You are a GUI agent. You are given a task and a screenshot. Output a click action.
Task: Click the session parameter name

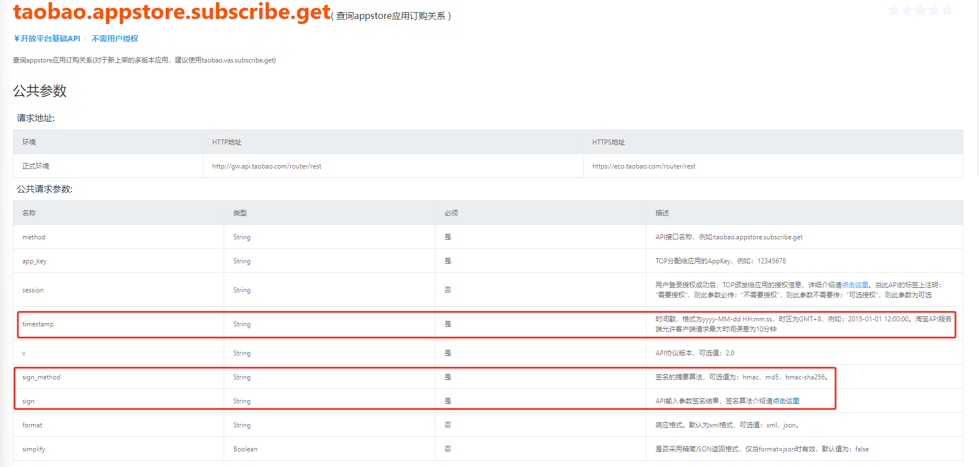[x=33, y=290]
